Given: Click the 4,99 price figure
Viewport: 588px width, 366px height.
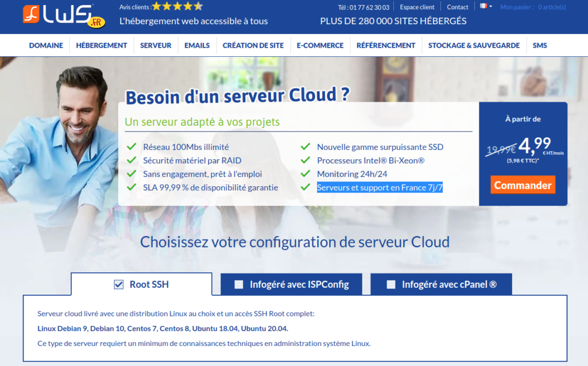Looking at the screenshot, I should tap(535, 145).
